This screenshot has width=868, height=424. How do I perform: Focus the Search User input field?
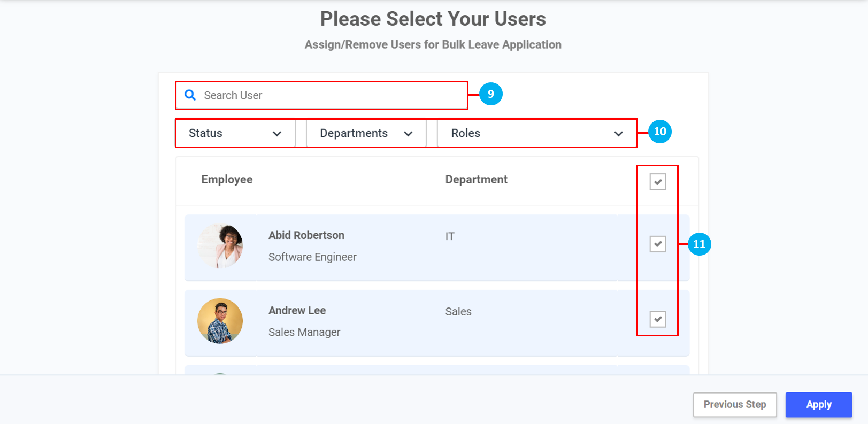(332, 95)
